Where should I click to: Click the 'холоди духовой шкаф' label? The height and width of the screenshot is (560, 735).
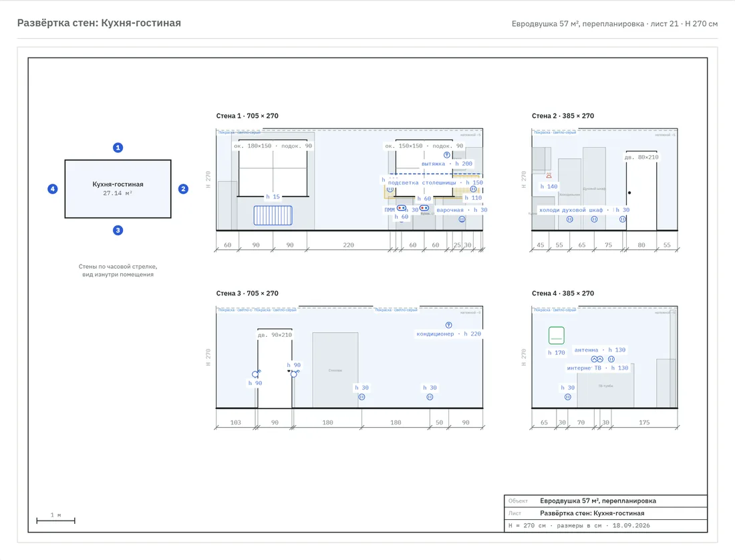pos(571,210)
